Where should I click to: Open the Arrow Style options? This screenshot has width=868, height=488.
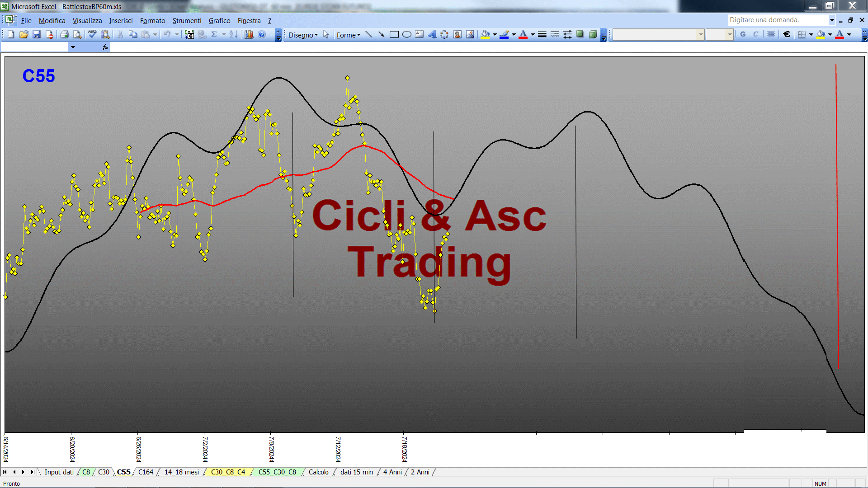[567, 34]
